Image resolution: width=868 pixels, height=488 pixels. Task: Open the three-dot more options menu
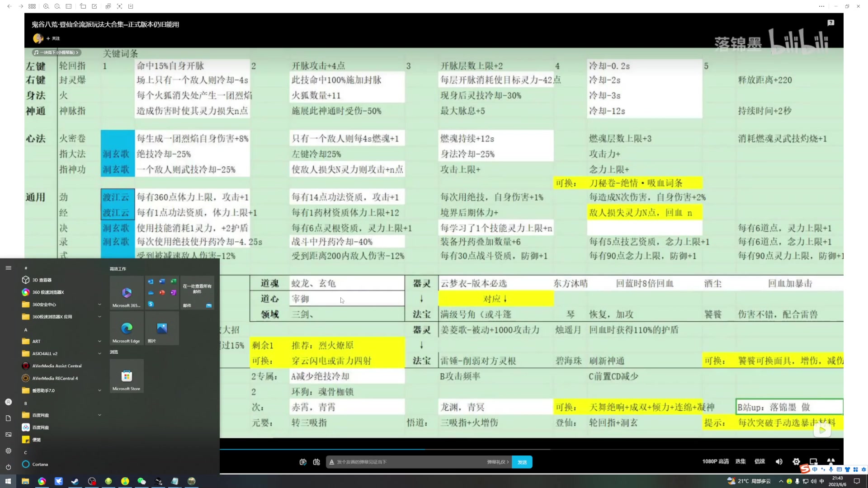tap(821, 6)
